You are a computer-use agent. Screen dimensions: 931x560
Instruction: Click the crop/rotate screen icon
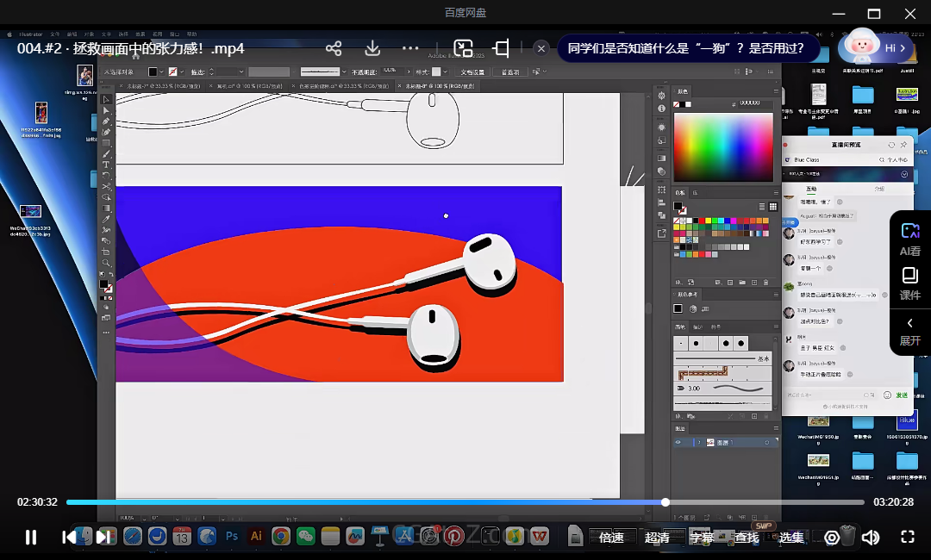502,48
